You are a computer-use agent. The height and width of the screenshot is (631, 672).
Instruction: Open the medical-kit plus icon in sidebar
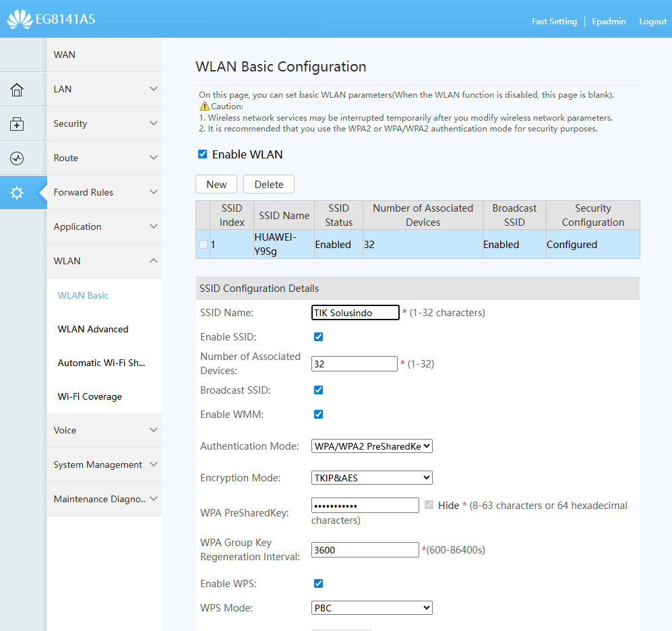coord(17,124)
